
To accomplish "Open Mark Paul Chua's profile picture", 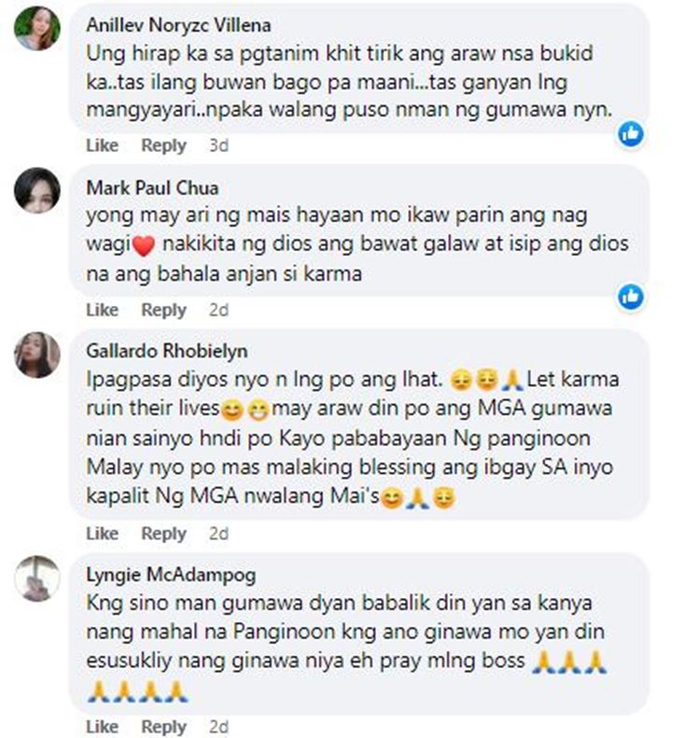I will pos(37,190).
